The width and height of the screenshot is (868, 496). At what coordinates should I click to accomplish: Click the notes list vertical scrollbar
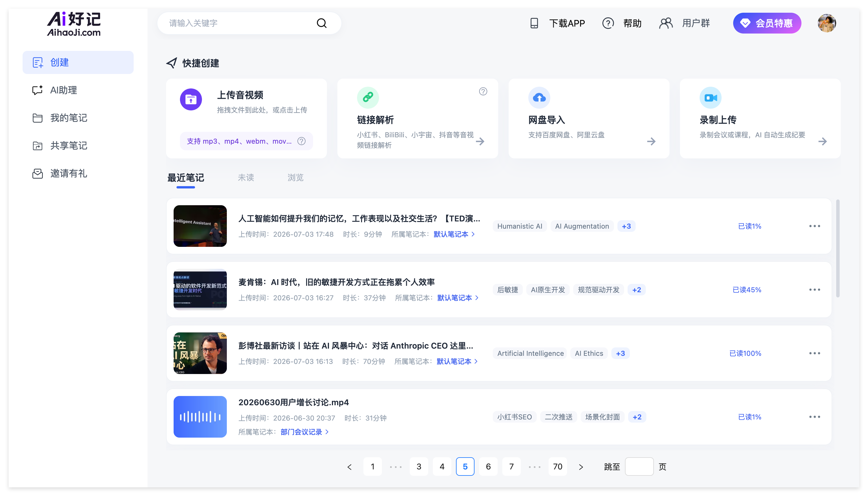pyautogui.click(x=838, y=249)
